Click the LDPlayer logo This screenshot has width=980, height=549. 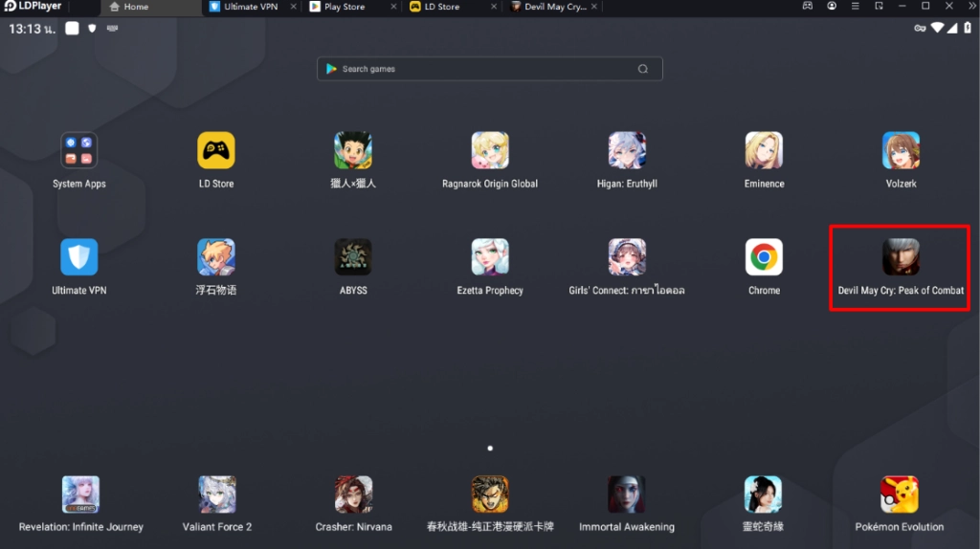coord(33,7)
